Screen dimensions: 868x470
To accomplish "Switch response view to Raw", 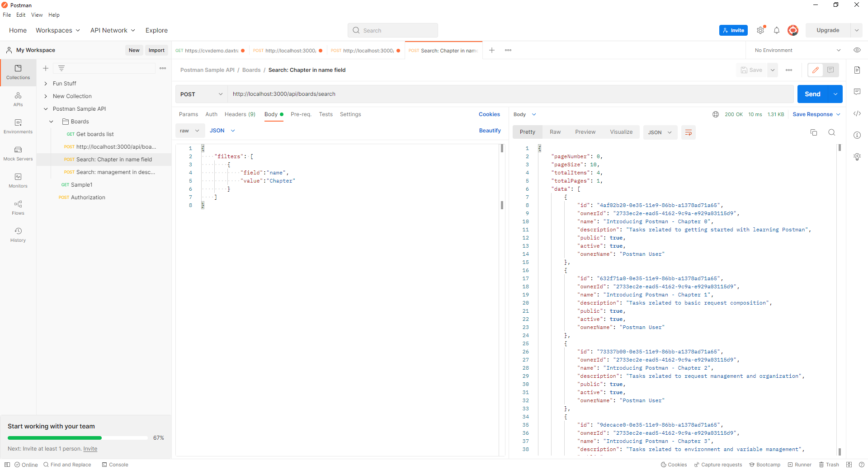I will [x=555, y=132].
